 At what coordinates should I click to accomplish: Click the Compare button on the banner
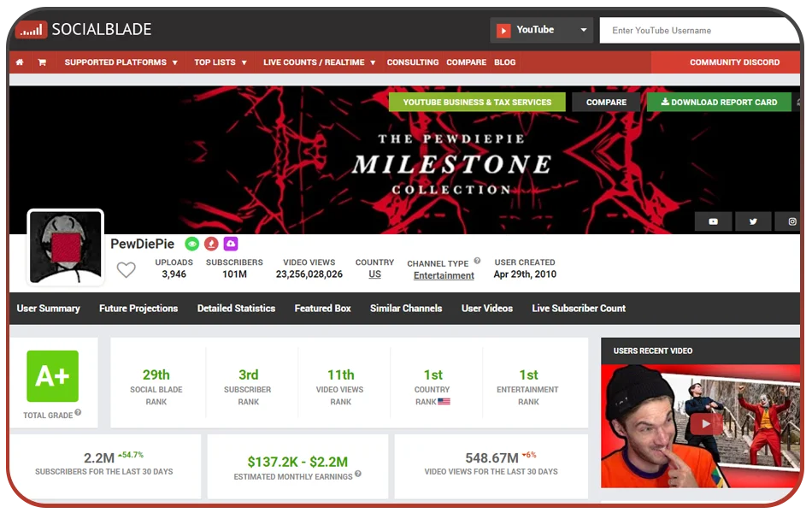pos(606,102)
